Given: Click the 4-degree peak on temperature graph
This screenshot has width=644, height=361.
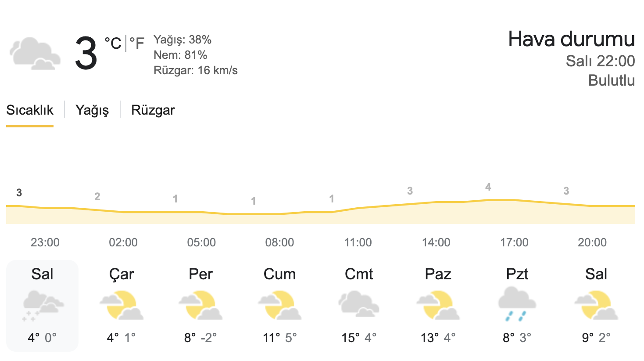Looking at the screenshot, I should (x=488, y=187).
